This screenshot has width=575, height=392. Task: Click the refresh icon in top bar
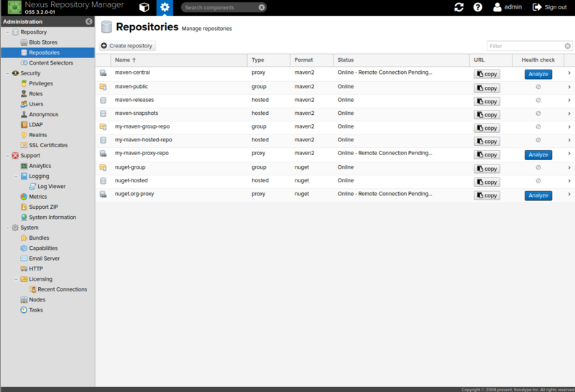click(x=459, y=7)
